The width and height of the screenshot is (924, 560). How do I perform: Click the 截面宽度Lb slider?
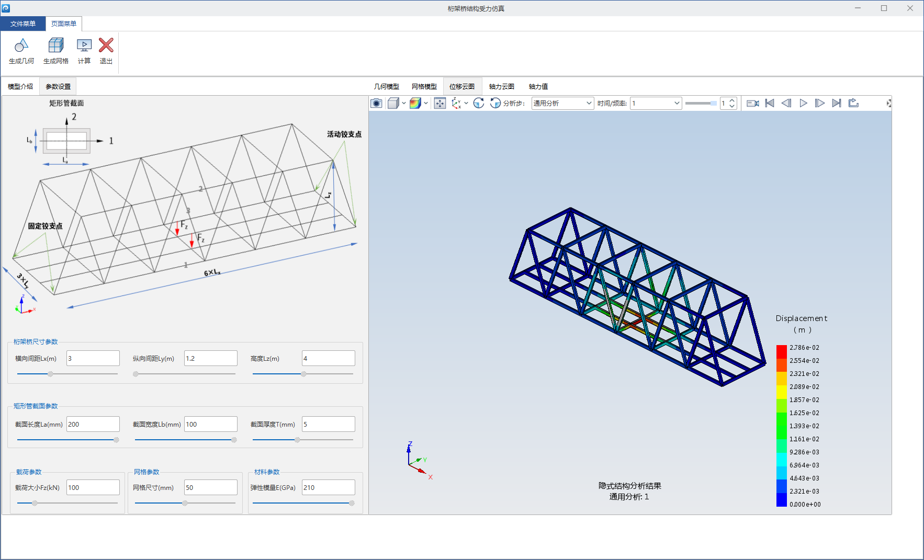pos(185,440)
